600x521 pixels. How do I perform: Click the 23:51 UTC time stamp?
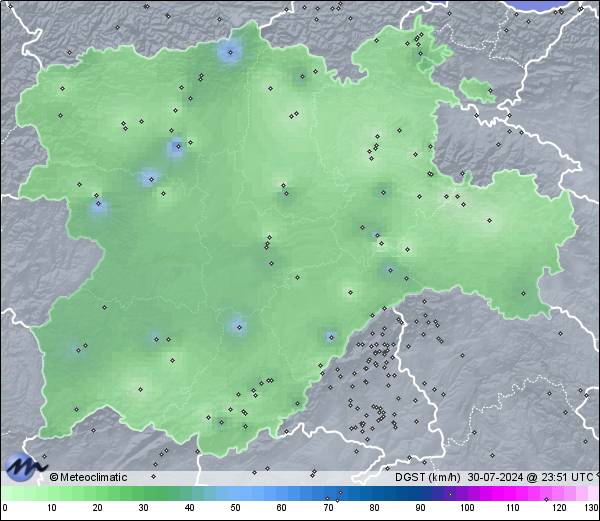click(566, 477)
